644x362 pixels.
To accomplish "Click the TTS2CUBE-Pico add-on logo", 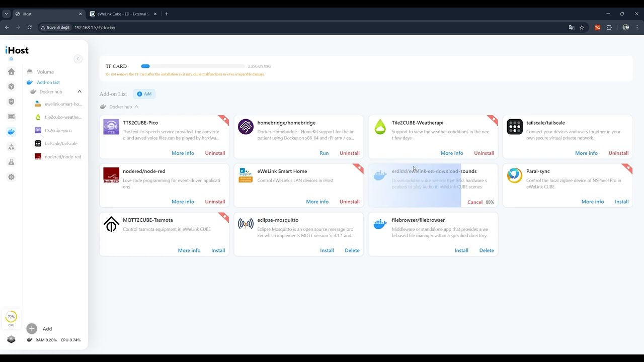I will click(x=111, y=127).
